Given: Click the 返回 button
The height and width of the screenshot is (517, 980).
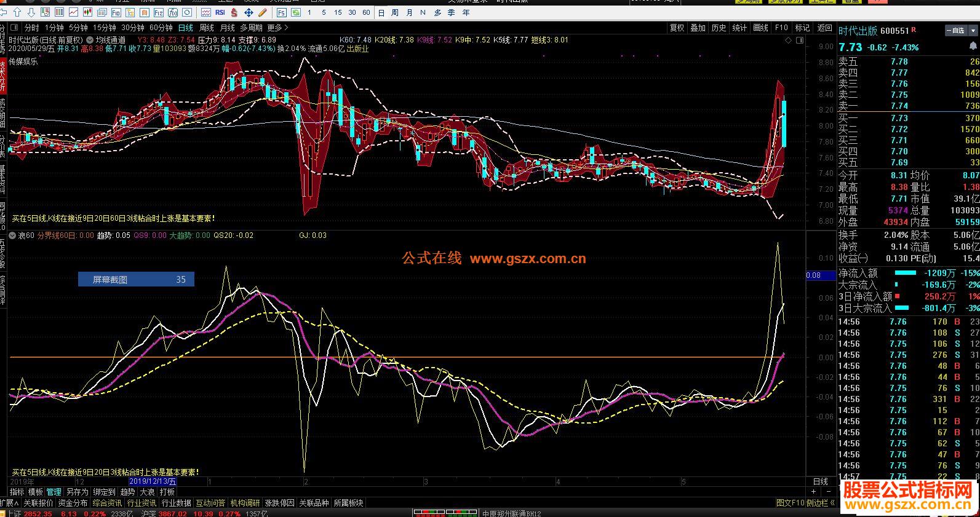Looking at the screenshot, I should click(x=824, y=28).
